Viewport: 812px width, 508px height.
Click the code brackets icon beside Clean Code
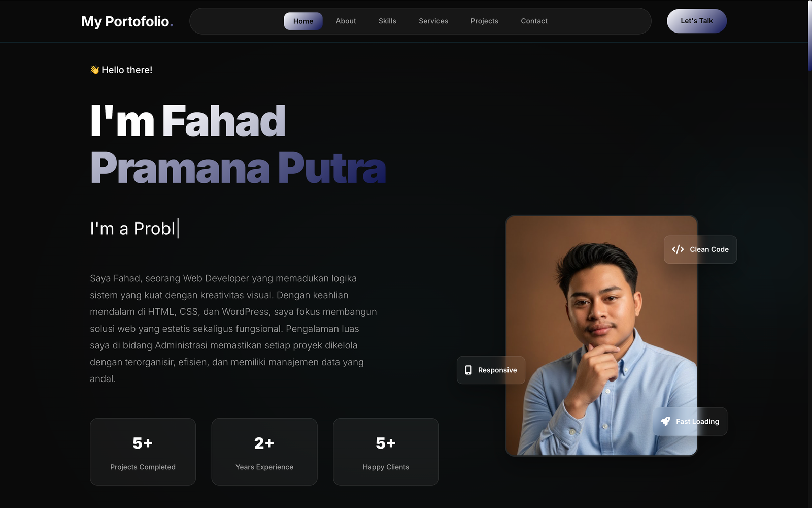(x=678, y=249)
